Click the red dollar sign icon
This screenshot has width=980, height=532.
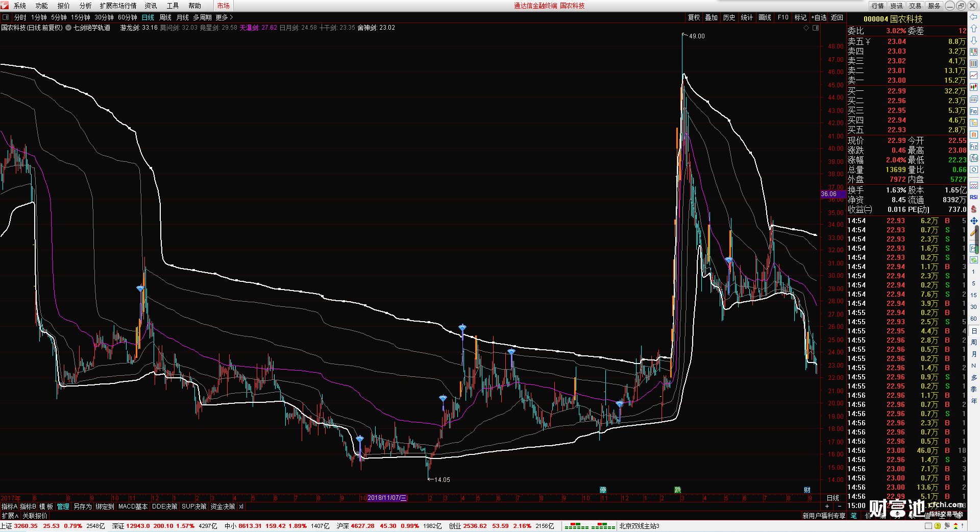pos(974,209)
